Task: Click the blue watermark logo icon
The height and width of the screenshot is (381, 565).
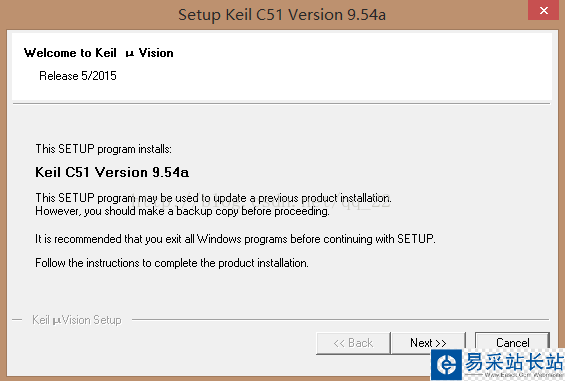Action: tap(446, 364)
